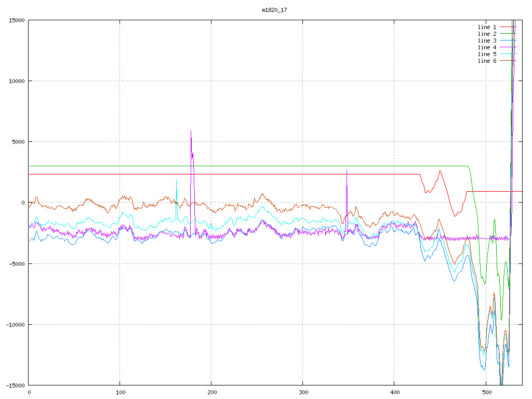Select the -10000 y-axis tick label

(x=14, y=324)
